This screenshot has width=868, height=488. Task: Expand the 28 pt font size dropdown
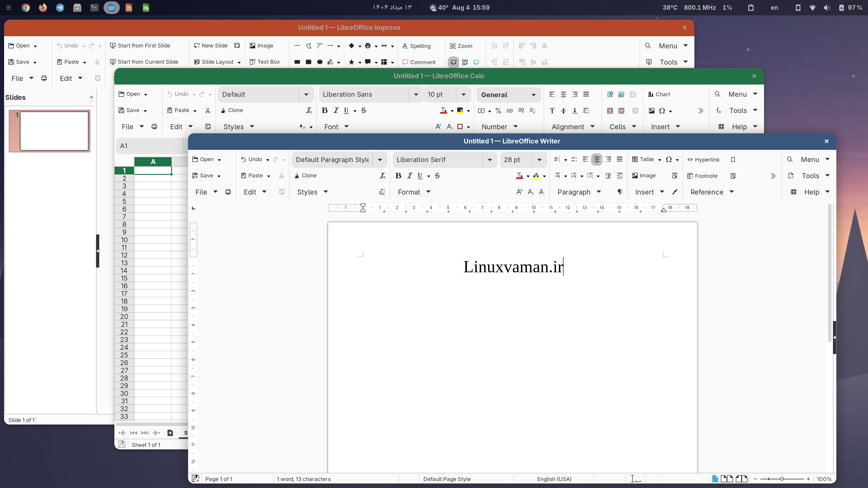pos(539,160)
